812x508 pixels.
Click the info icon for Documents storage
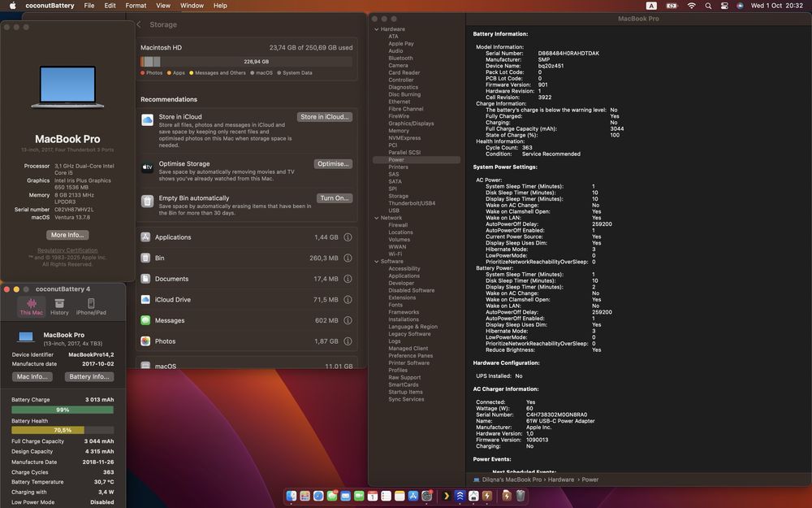click(348, 279)
